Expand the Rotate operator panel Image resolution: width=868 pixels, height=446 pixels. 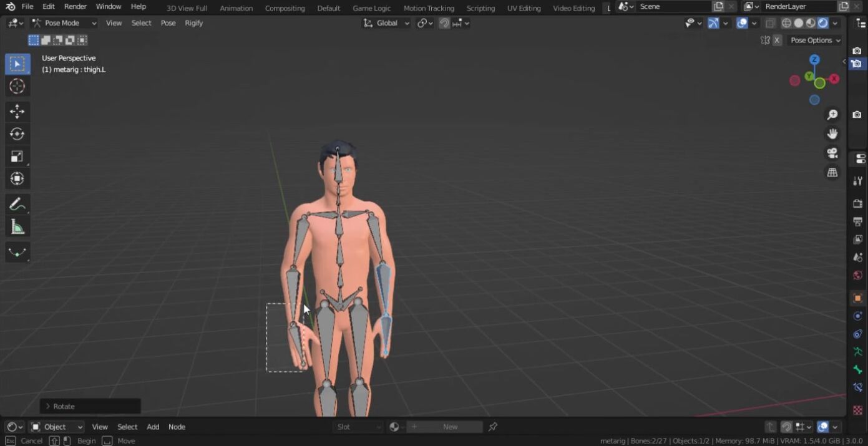tap(49, 406)
